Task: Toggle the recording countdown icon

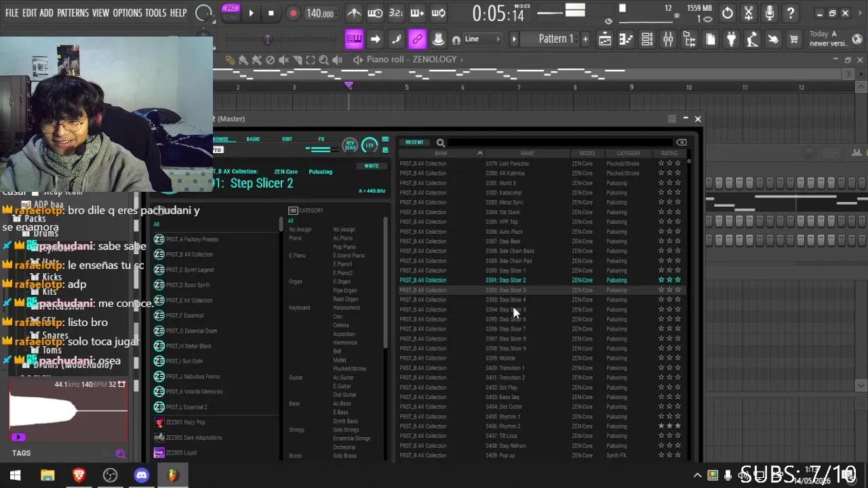Action: click(396, 13)
